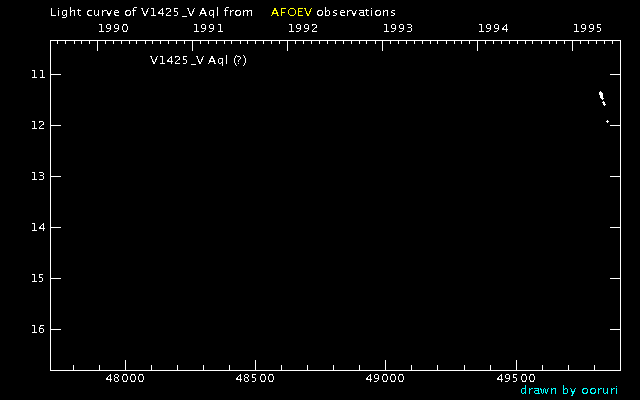Click the magnitude 13 label on y-axis
The height and width of the screenshot is (400, 640).
(37, 177)
